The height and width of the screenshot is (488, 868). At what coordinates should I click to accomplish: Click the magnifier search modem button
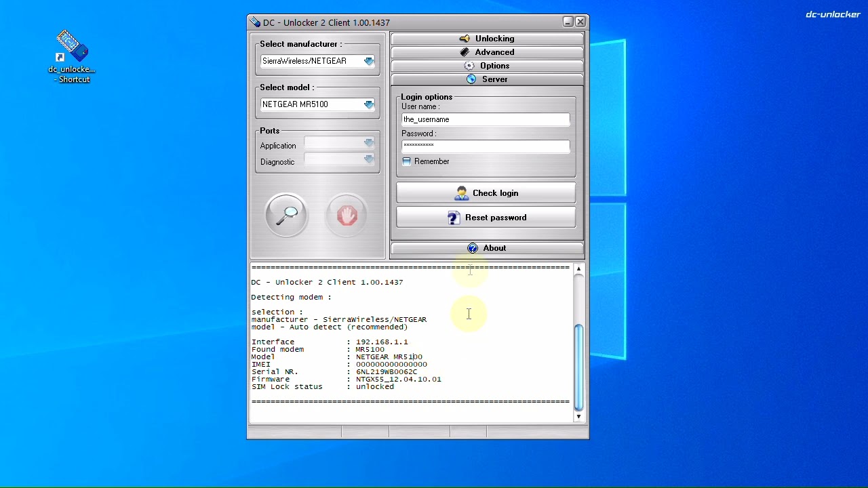click(x=286, y=215)
